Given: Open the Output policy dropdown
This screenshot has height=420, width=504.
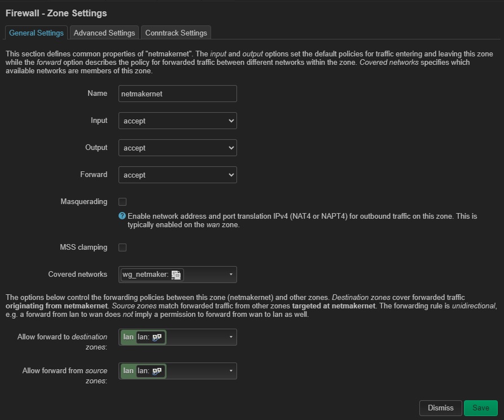Looking at the screenshot, I should tap(177, 148).
